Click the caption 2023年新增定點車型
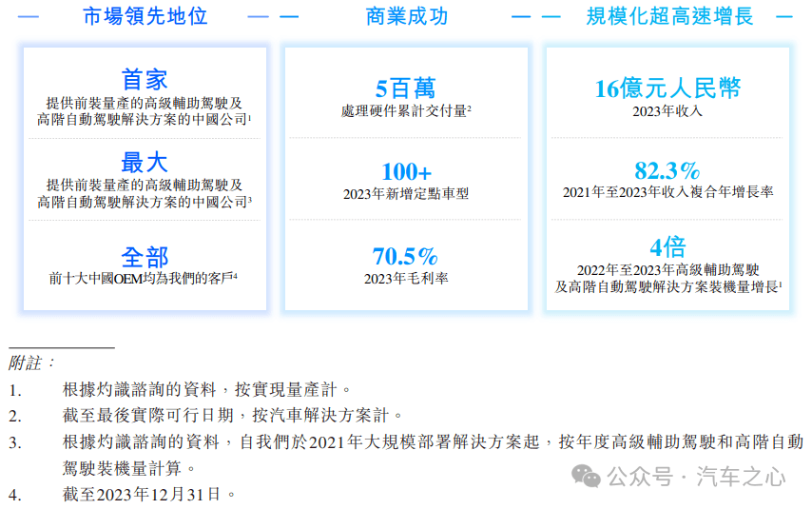 click(406, 194)
